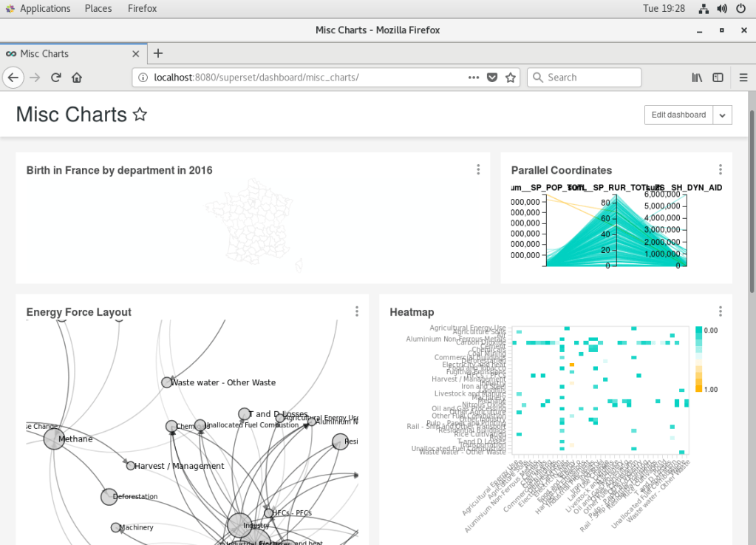Open a new browser tab
The width and height of the screenshot is (756, 545).
(x=158, y=53)
